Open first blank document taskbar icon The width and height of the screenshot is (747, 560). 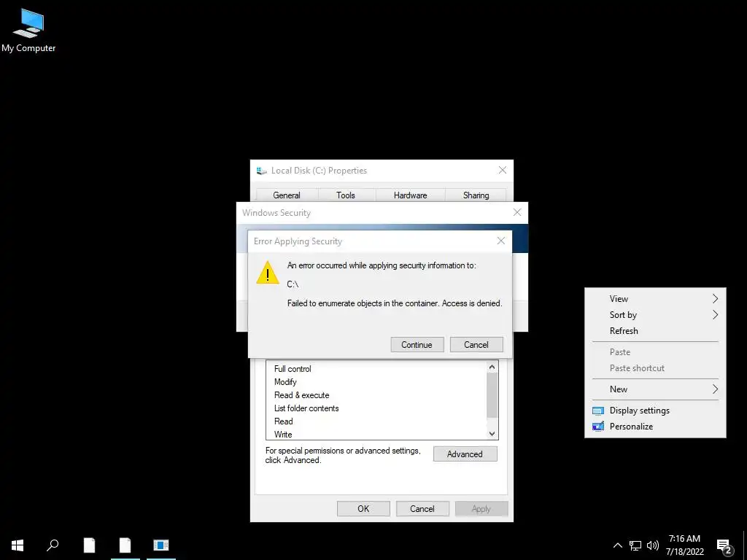[89, 545]
